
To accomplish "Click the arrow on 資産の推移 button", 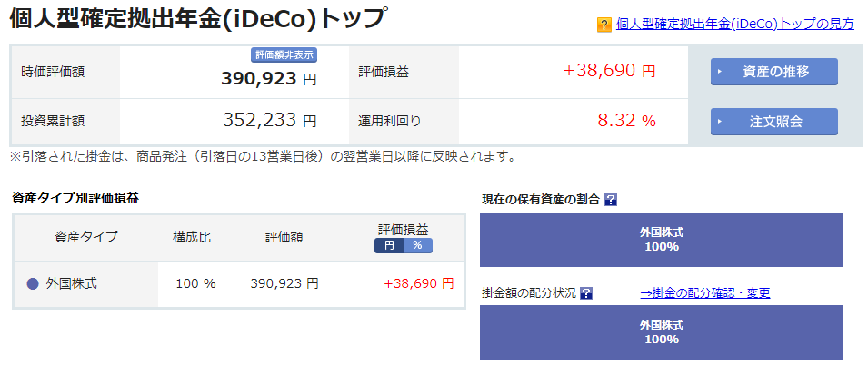I will (720, 72).
